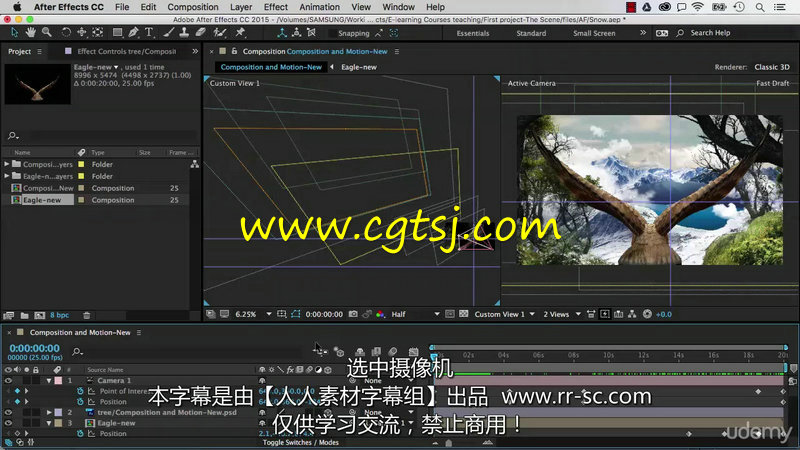800x450 pixels.
Task: Open the Composition menu
Action: [x=193, y=7]
